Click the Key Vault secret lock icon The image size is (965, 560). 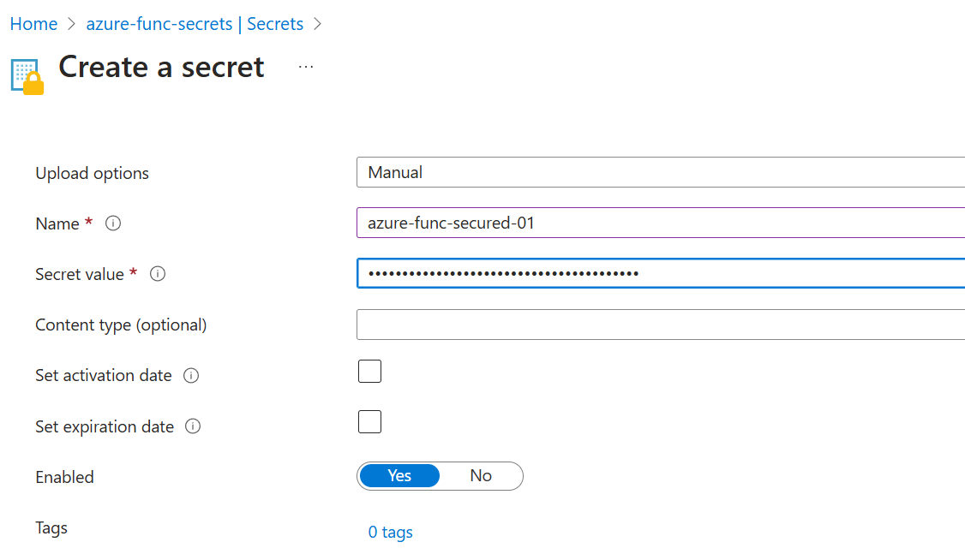pos(27,75)
